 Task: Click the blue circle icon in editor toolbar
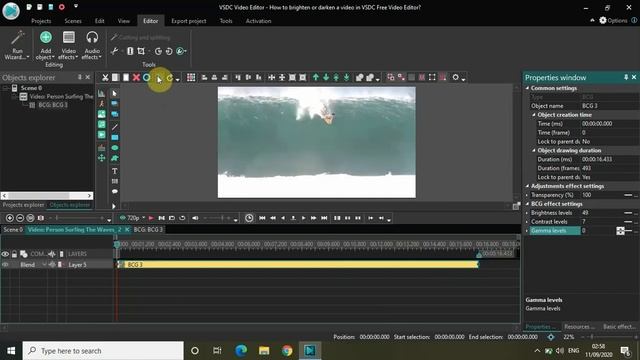tap(147, 77)
